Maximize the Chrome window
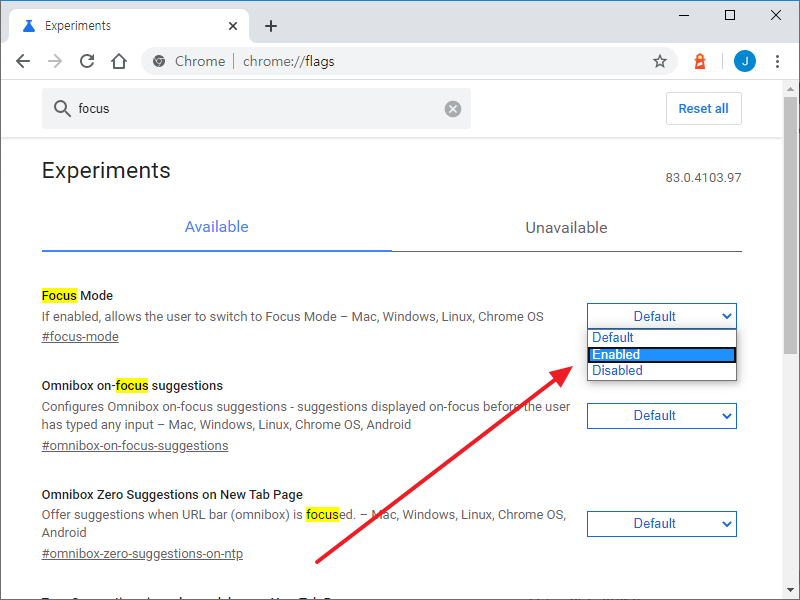800x600 pixels. click(x=730, y=15)
